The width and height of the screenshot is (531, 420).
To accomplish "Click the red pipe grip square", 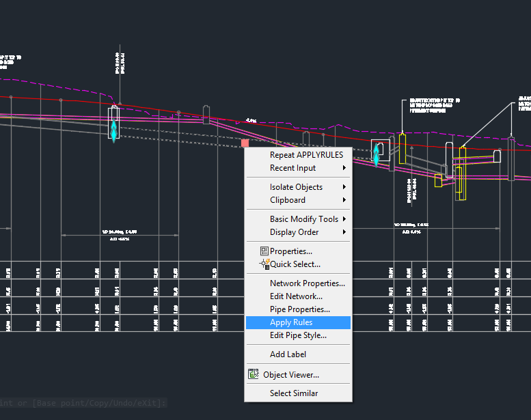I will tap(245, 143).
